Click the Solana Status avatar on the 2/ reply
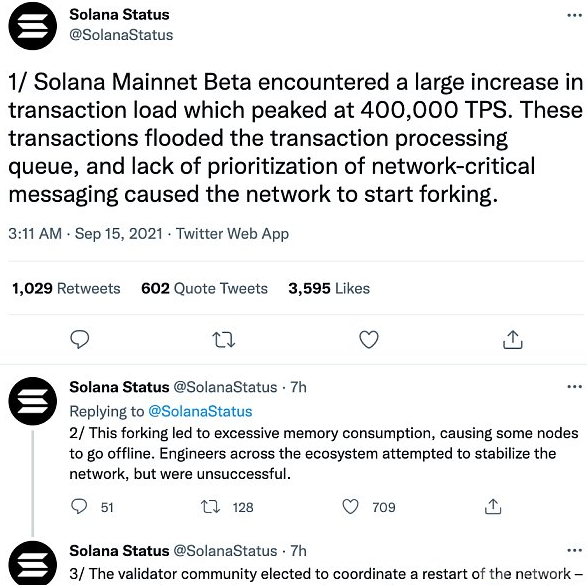The image size is (587, 585). click(33, 401)
